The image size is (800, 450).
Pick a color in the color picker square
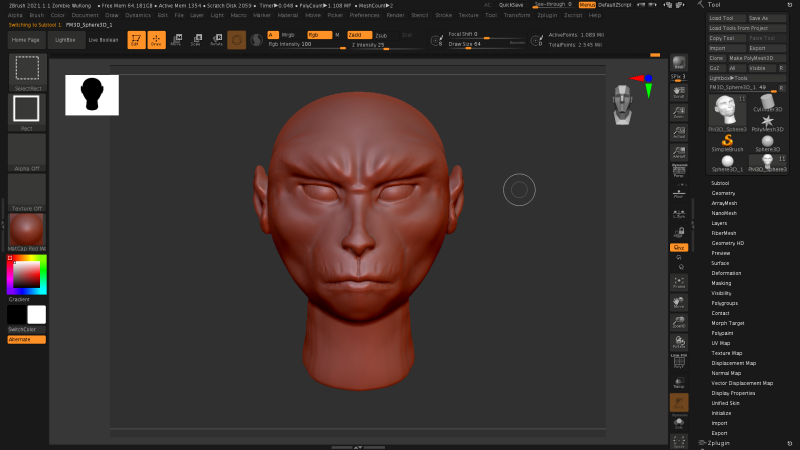coord(27,274)
